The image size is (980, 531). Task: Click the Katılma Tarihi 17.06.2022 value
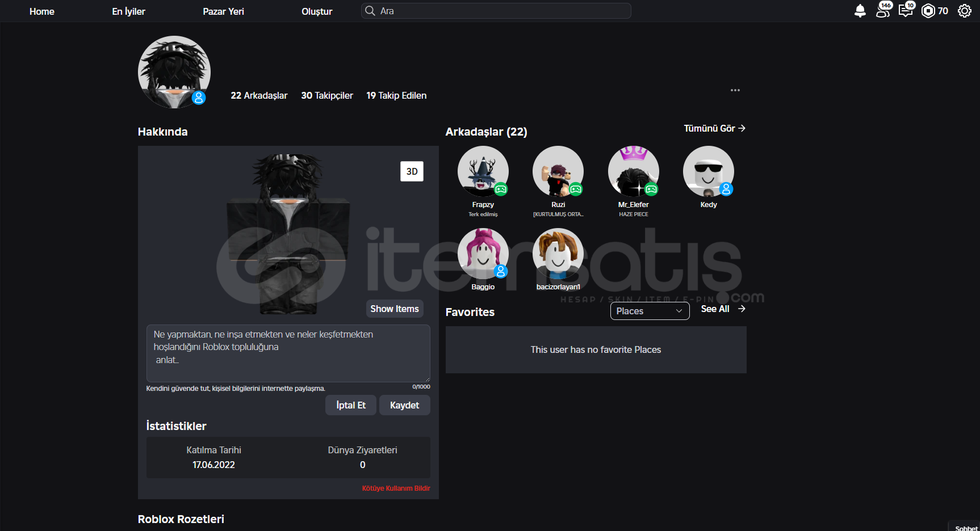click(x=213, y=465)
